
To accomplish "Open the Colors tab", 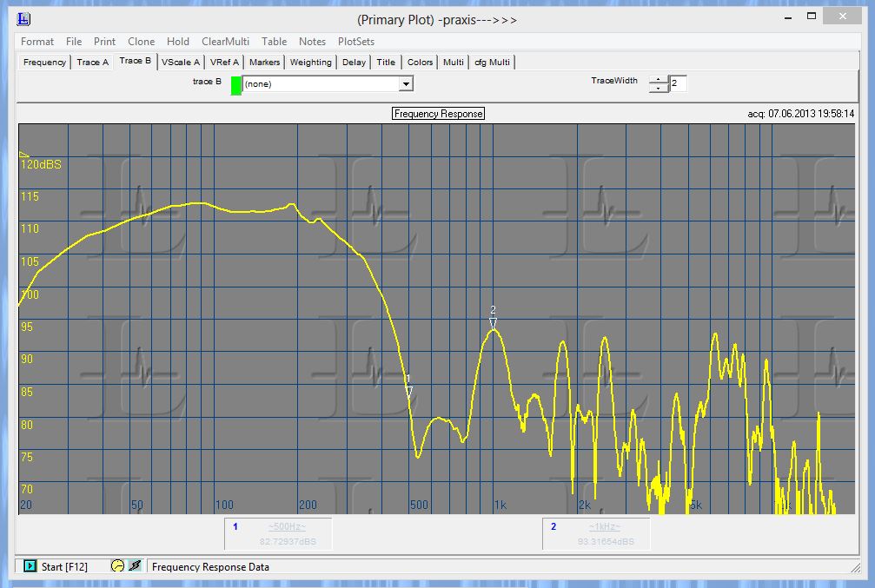I will (x=420, y=62).
